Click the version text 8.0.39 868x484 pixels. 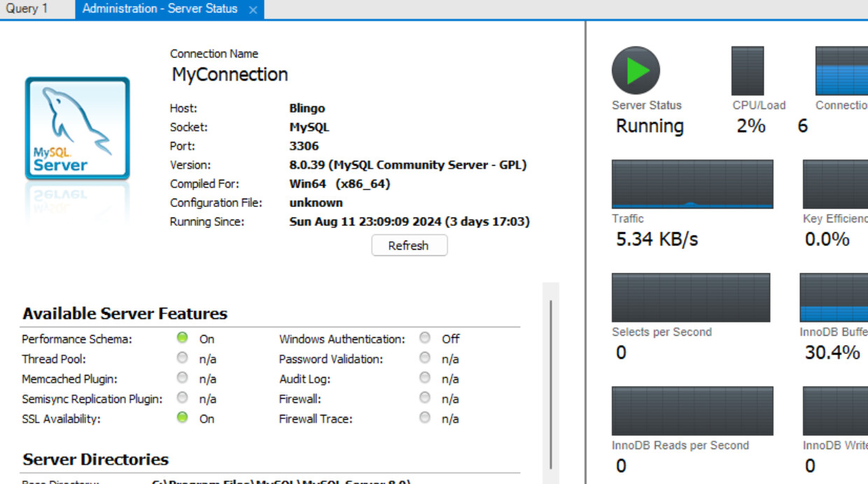pos(307,165)
